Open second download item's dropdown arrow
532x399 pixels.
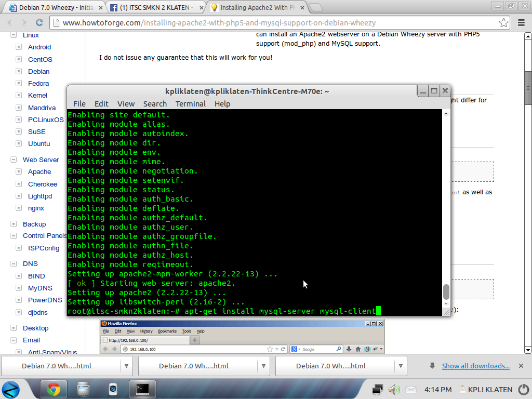click(263, 366)
